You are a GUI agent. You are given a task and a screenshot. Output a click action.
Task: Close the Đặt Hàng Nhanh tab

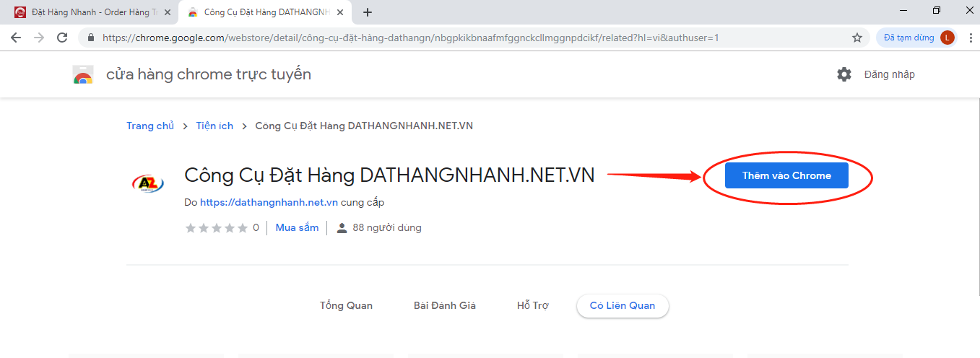(168, 12)
